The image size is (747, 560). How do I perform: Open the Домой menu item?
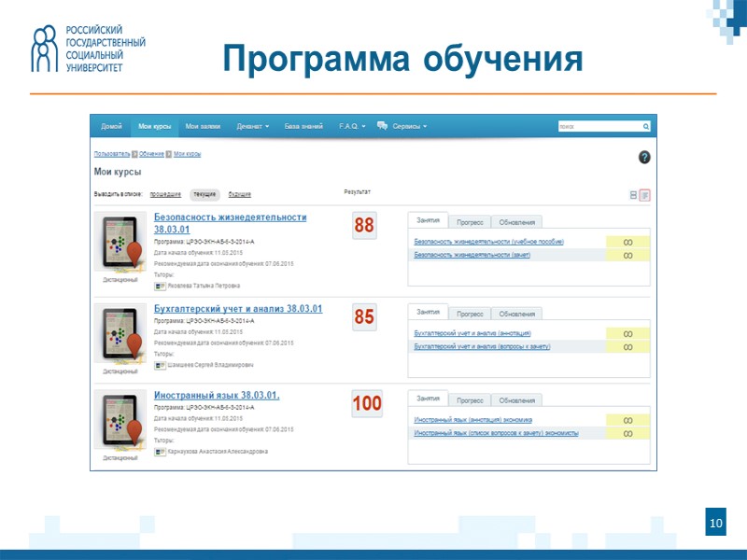pos(111,126)
